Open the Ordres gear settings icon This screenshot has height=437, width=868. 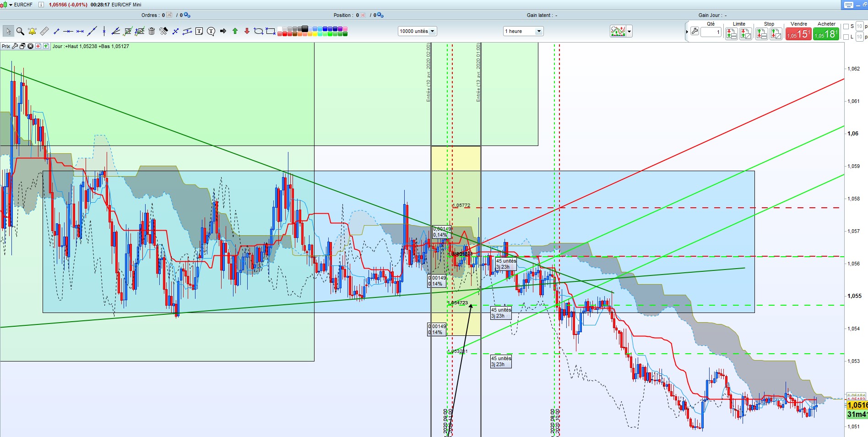(187, 15)
